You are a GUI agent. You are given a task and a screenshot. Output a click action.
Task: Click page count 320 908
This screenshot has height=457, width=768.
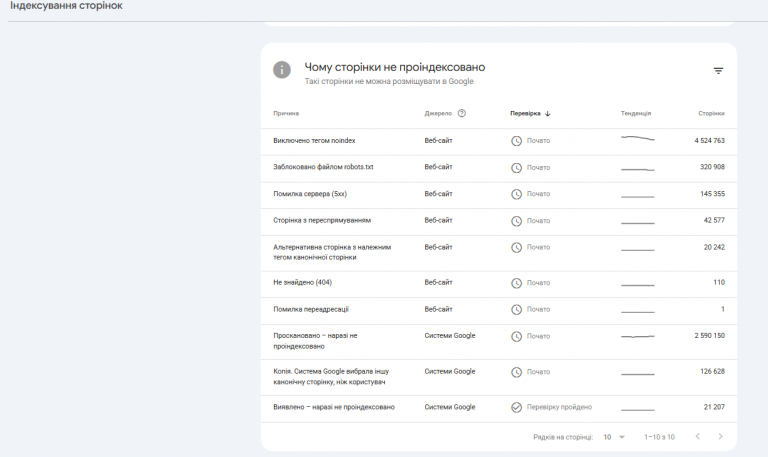point(712,167)
